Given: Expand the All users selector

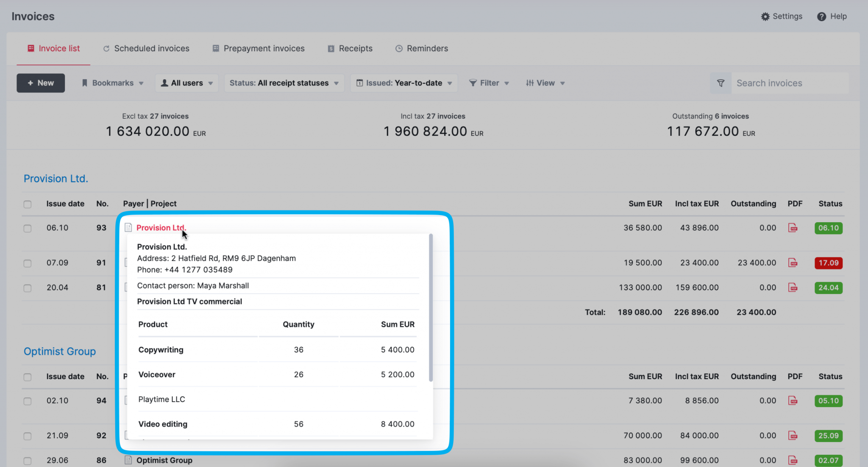Looking at the screenshot, I should click(186, 83).
